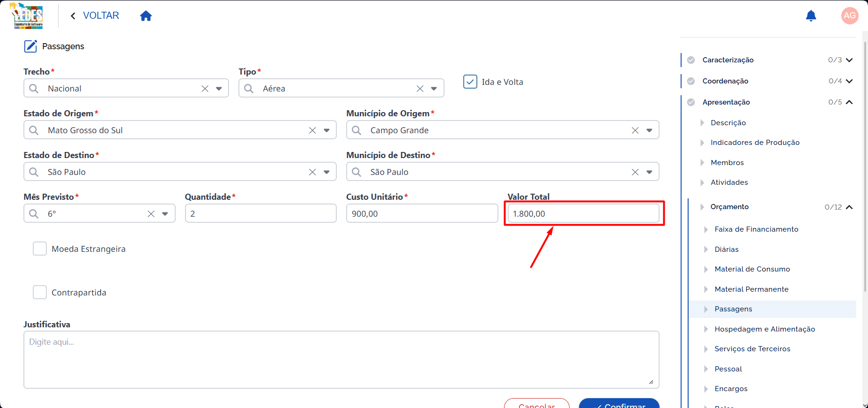868x408 pixels.
Task: Click the search icon in Estado de Destino
Action: pyautogui.click(x=34, y=172)
